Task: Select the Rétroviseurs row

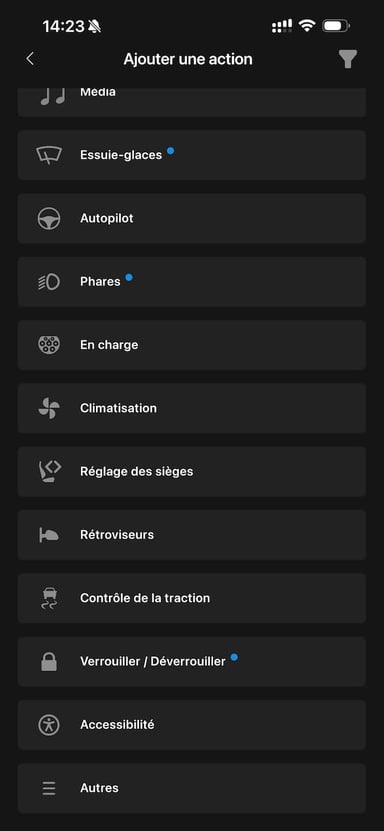Action: [x=192, y=535]
